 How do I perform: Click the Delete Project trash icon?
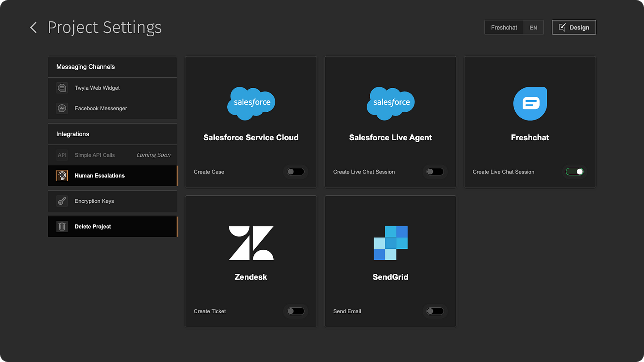pos(62,226)
